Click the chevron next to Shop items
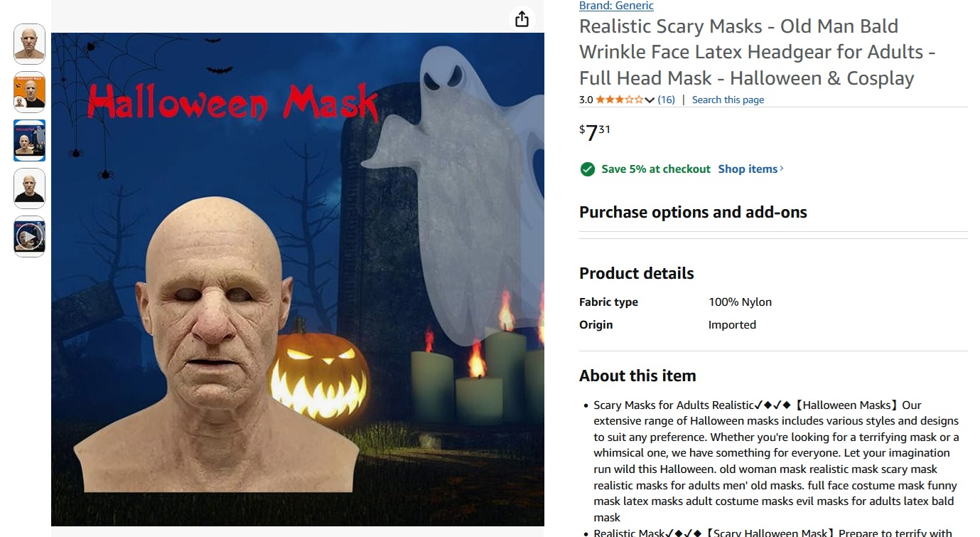 pos(782,169)
